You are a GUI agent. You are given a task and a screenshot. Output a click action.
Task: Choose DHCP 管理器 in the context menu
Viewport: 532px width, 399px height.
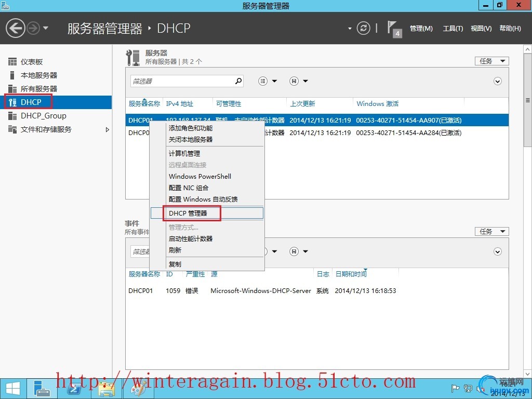point(207,214)
